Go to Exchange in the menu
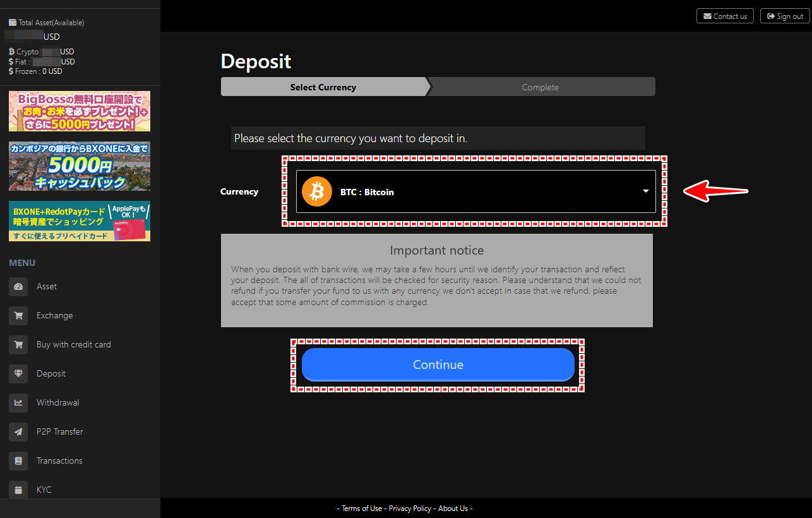 [54, 316]
